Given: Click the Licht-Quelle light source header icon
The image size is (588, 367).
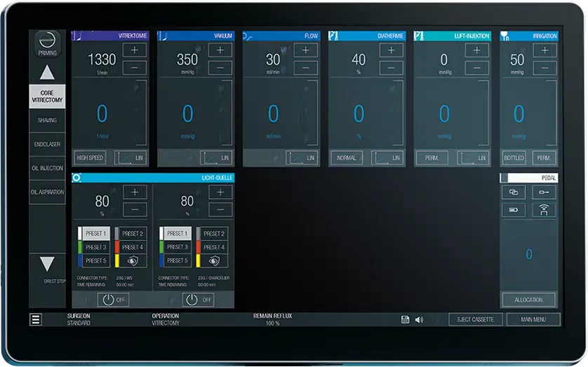Looking at the screenshot, I should tap(76, 178).
